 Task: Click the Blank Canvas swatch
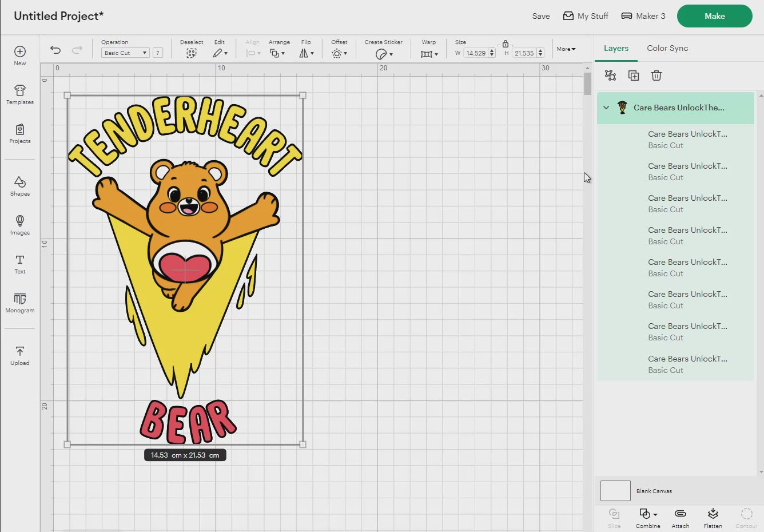[x=615, y=491]
